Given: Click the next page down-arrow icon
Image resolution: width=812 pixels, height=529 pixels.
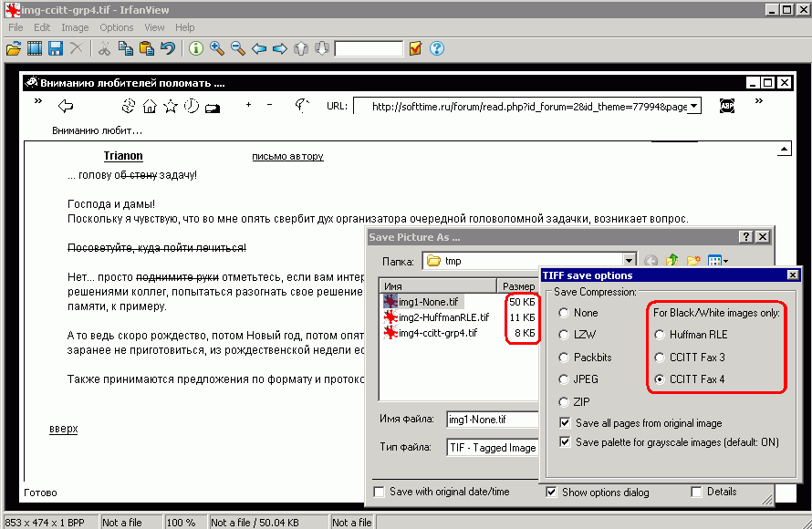Looking at the screenshot, I should click(x=321, y=48).
